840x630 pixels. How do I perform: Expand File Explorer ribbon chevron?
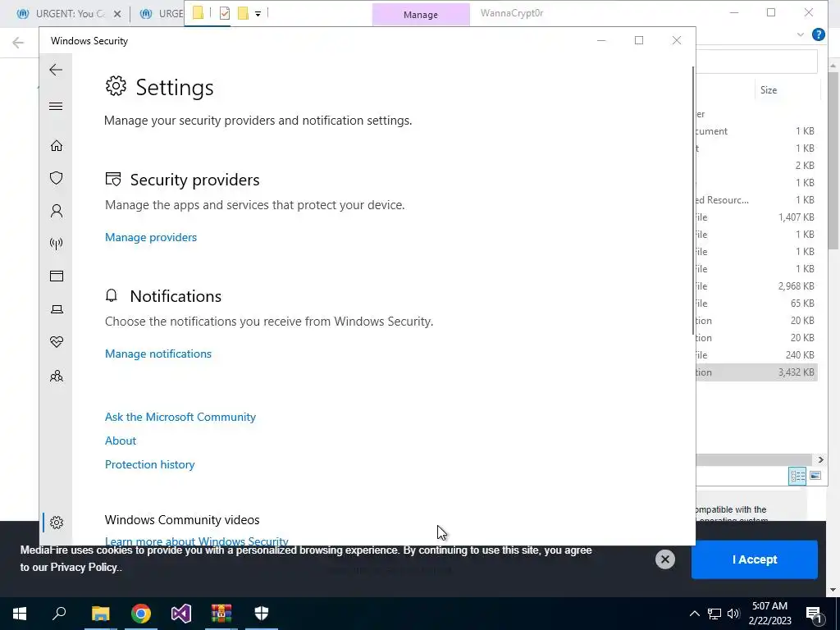click(801, 34)
